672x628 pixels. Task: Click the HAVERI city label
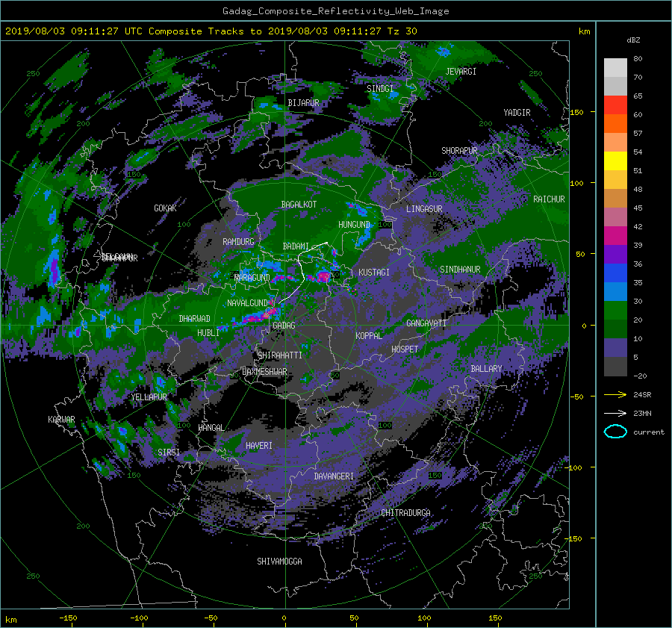259,446
